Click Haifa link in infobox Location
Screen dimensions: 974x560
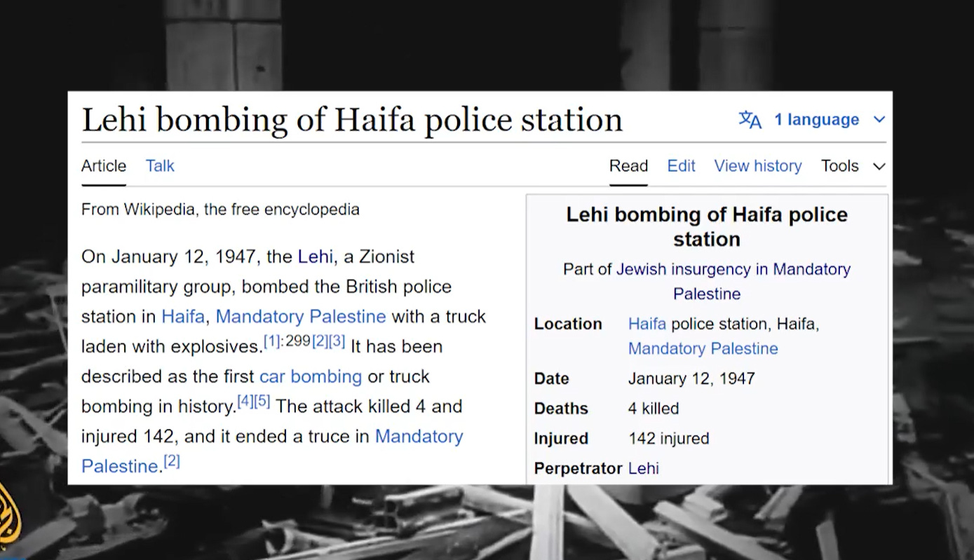click(647, 324)
